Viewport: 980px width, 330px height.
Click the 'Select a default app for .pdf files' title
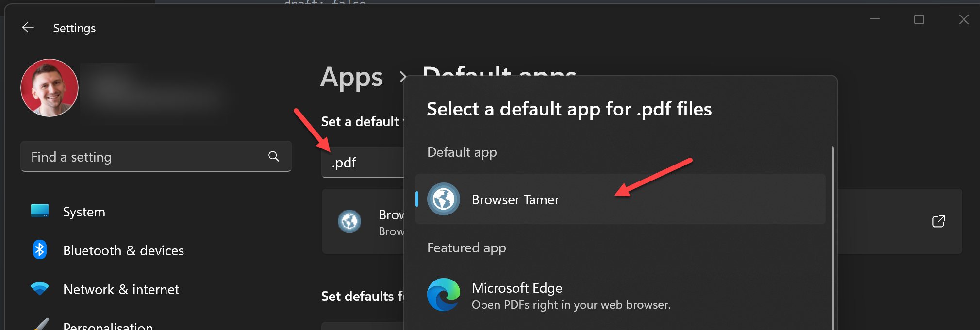(x=569, y=109)
